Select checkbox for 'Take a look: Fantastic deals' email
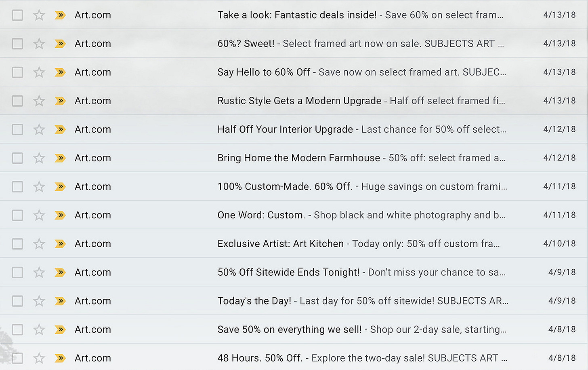The width and height of the screenshot is (588, 370). [17, 15]
